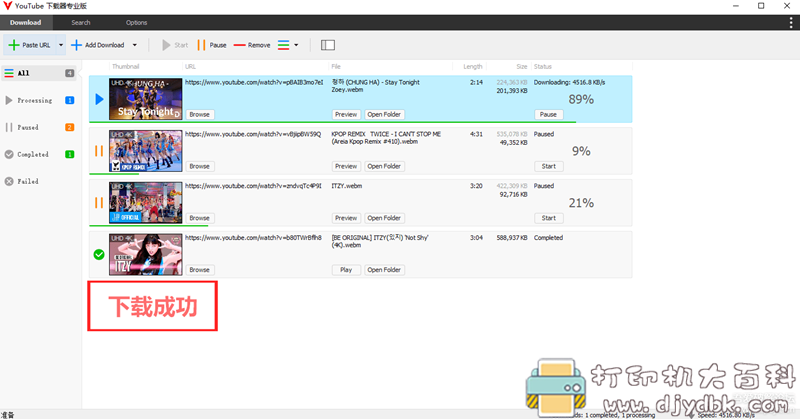Click the blue plus Add Download icon

tap(76, 45)
